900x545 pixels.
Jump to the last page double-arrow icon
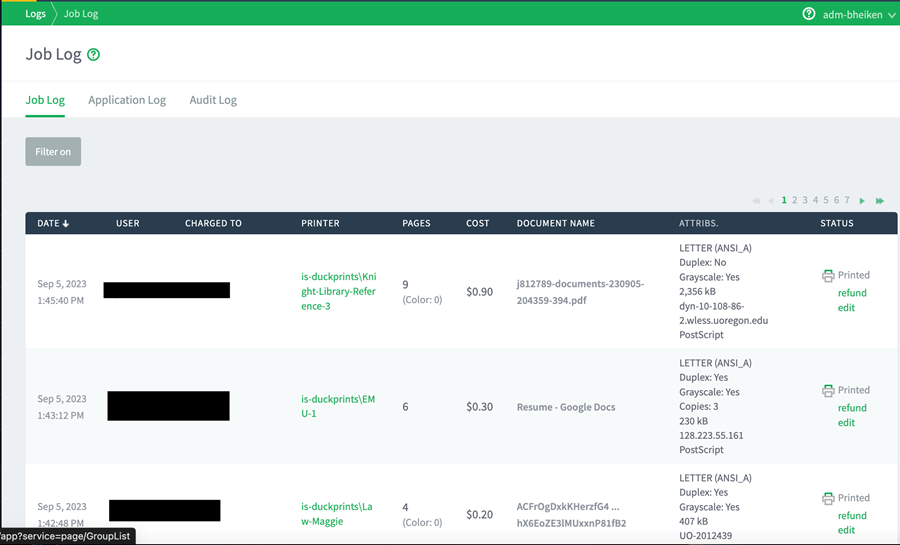[880, 201]
